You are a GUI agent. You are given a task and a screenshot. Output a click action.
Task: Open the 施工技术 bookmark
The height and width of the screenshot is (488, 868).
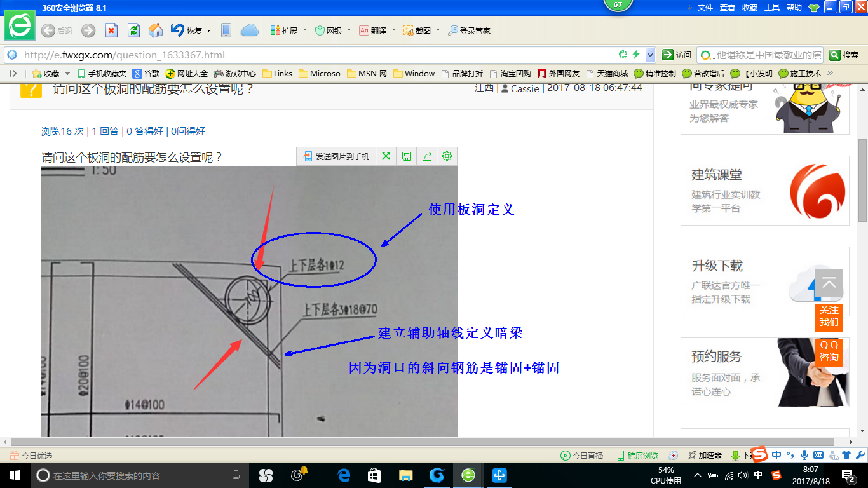point(799,74)
